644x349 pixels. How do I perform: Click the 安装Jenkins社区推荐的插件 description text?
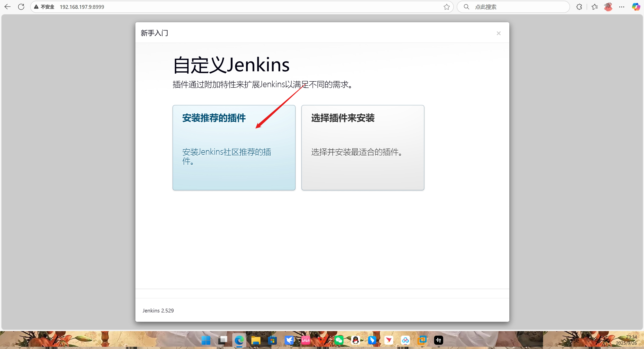[x=226, y=156]
